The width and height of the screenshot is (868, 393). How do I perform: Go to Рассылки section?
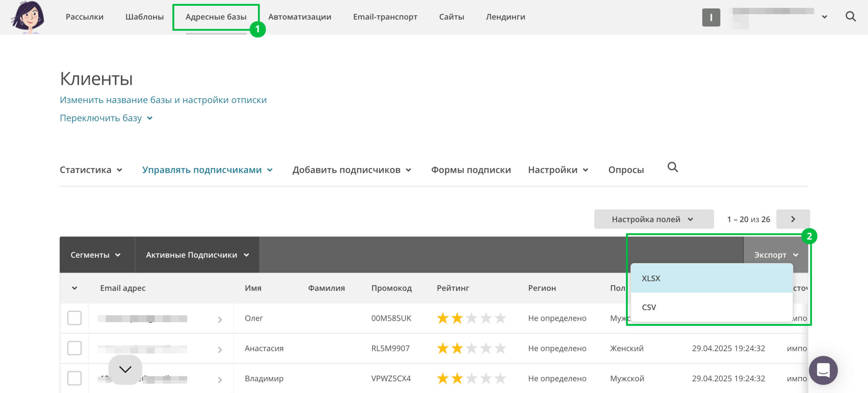[x=84, y=17]
